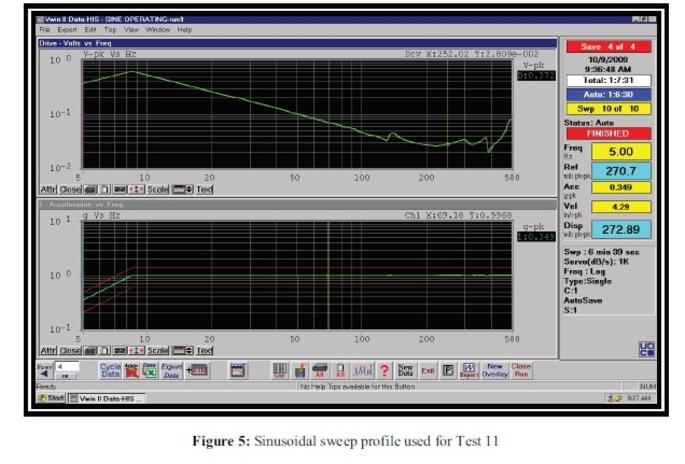Click the UD logo icon in side panel
Screen dimensions: 685x464
(647, 350)
